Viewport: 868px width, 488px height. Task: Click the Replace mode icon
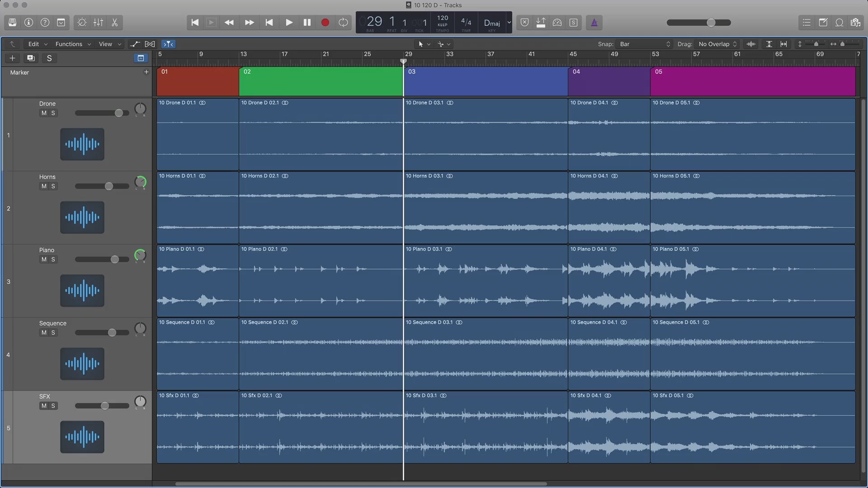tap(524, 23)
